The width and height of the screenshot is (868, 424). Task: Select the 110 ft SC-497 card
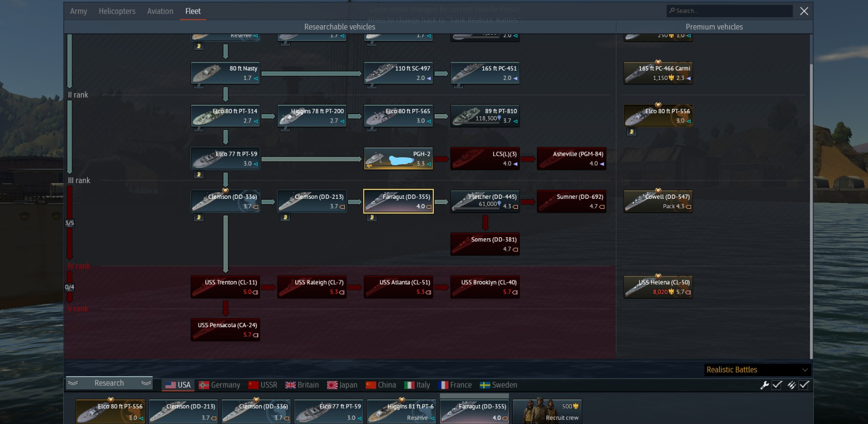click(x=398, y=73)
